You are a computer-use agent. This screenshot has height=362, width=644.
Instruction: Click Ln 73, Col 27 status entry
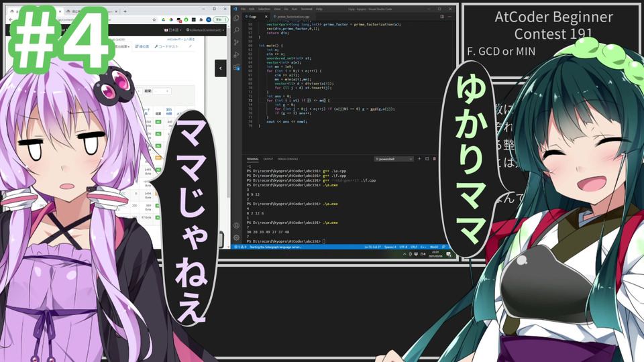coord(372,247)
